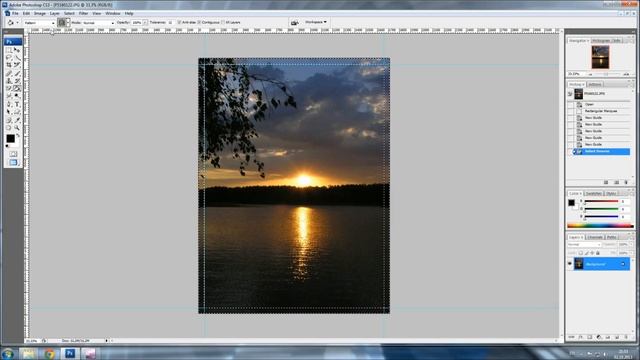Open the Opacity slider arrow in options bar
This screenshot has width=640, height=360.
(145, 23)
